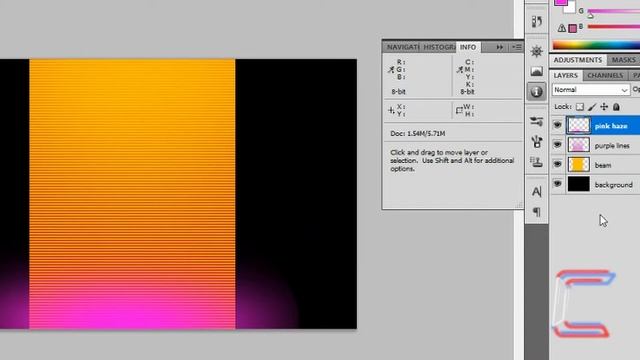
Task: Lock transparent pixels for pink haze
Action: (580, 107)
